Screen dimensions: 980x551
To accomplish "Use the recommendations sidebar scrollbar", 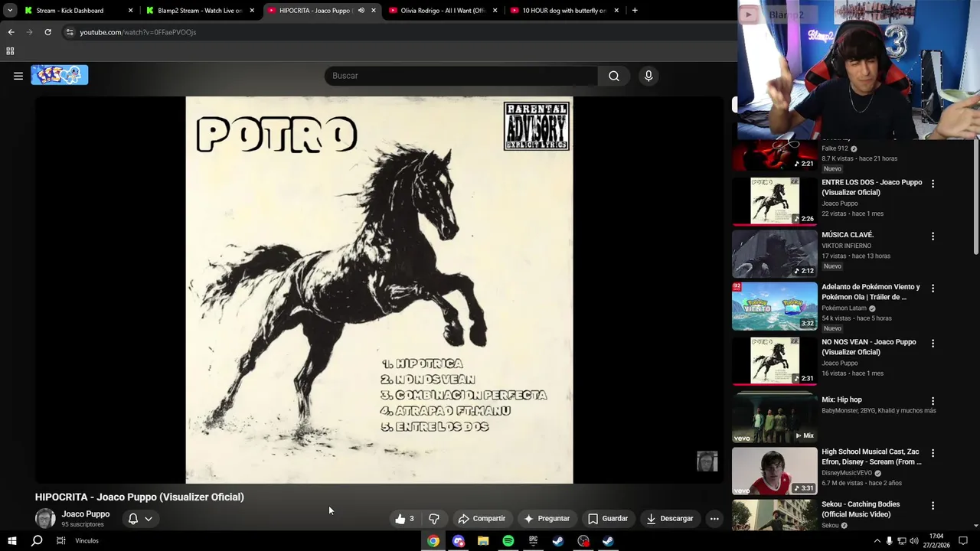I will pyautogui.click(x=975, y=197).
